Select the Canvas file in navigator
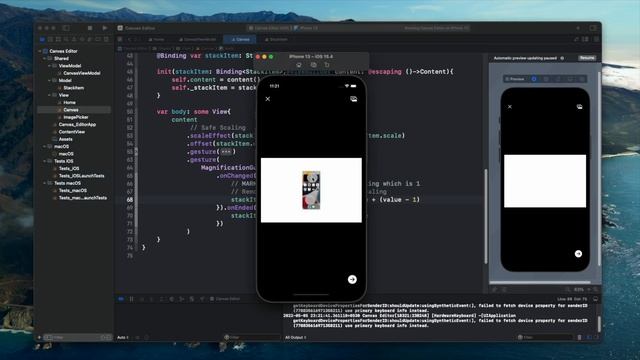 (x=71, y=110)
